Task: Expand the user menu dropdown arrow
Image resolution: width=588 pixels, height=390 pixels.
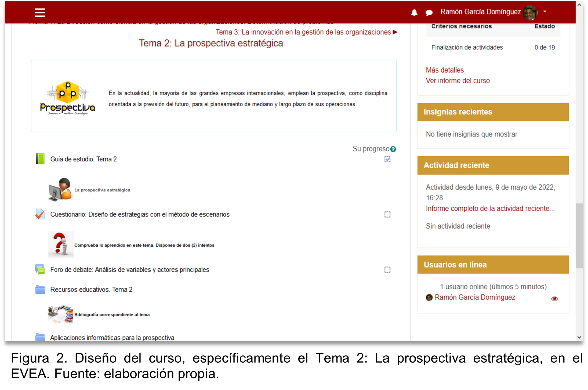Action: [x=545, y=12]
